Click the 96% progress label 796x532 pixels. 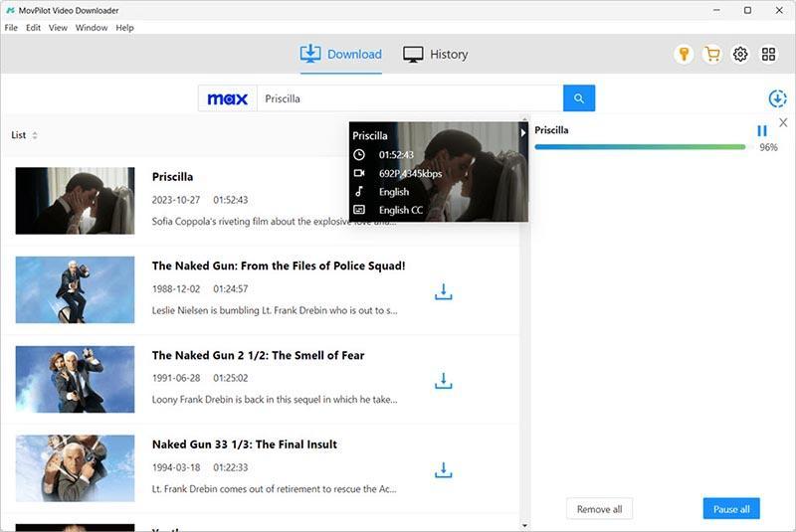coord(768,147)
